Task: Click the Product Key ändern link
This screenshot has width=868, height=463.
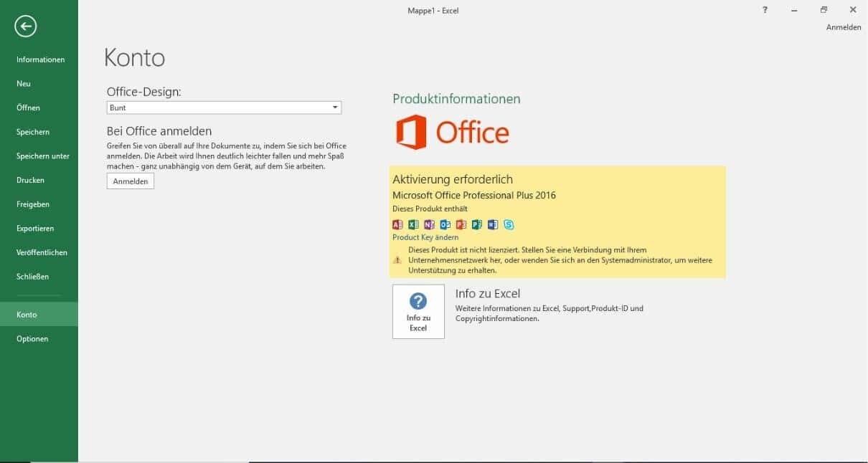Action: (425, 237)
